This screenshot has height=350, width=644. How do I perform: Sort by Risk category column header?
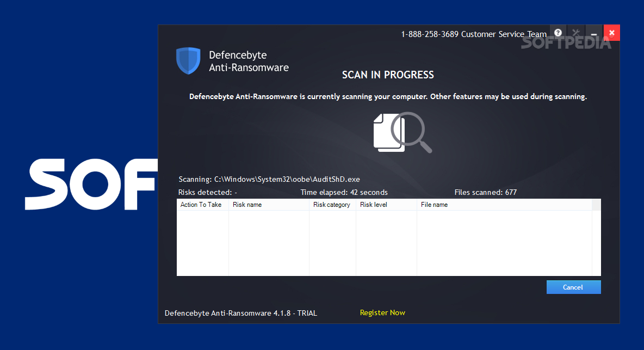tap(332, 205)
